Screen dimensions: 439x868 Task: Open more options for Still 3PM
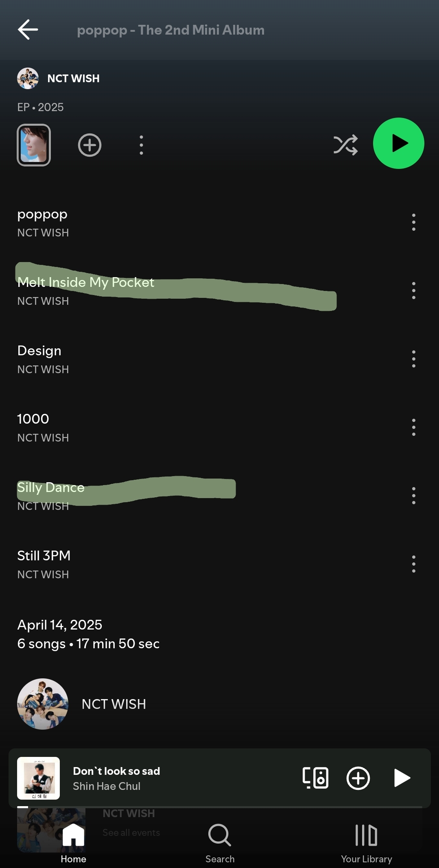pyautogui.click(x=413, y=564)
